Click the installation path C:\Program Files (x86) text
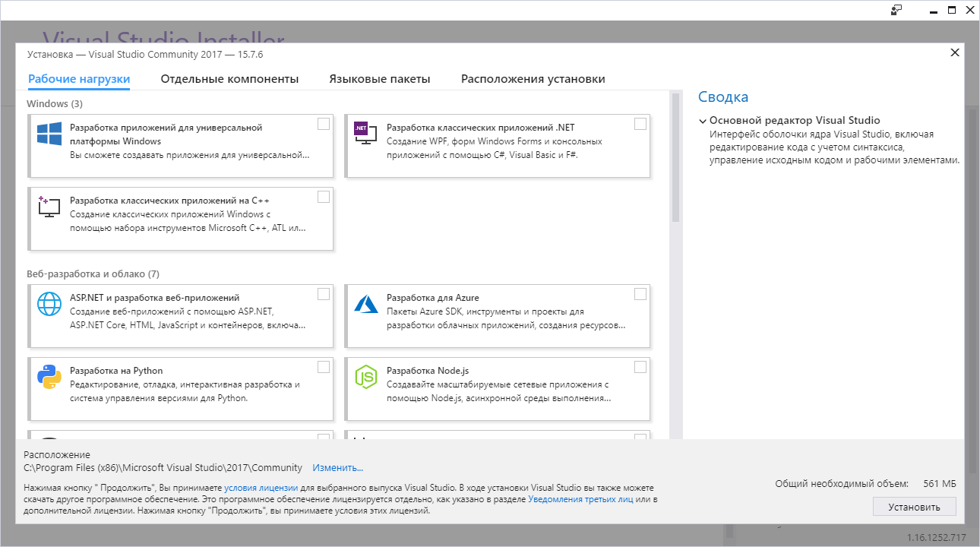 [163, 468]
